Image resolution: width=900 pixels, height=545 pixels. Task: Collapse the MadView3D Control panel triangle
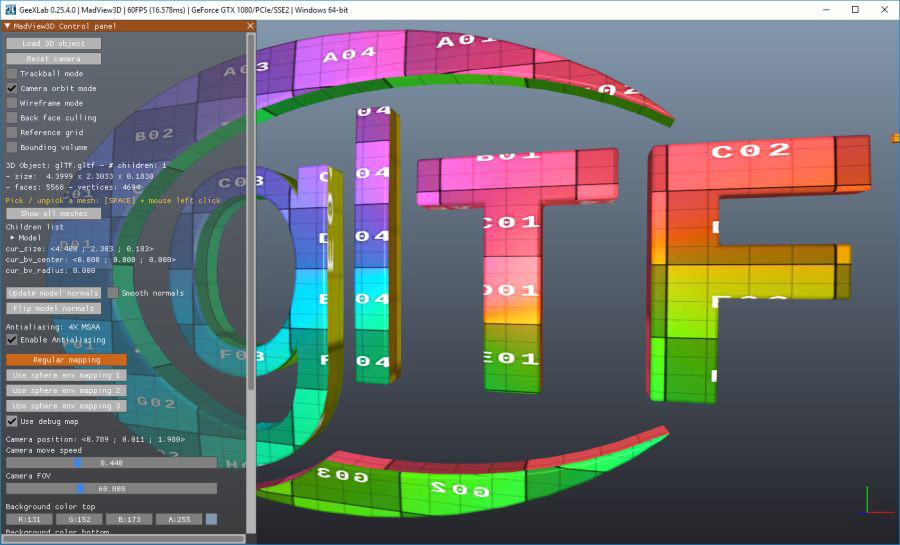coord(7,26)
